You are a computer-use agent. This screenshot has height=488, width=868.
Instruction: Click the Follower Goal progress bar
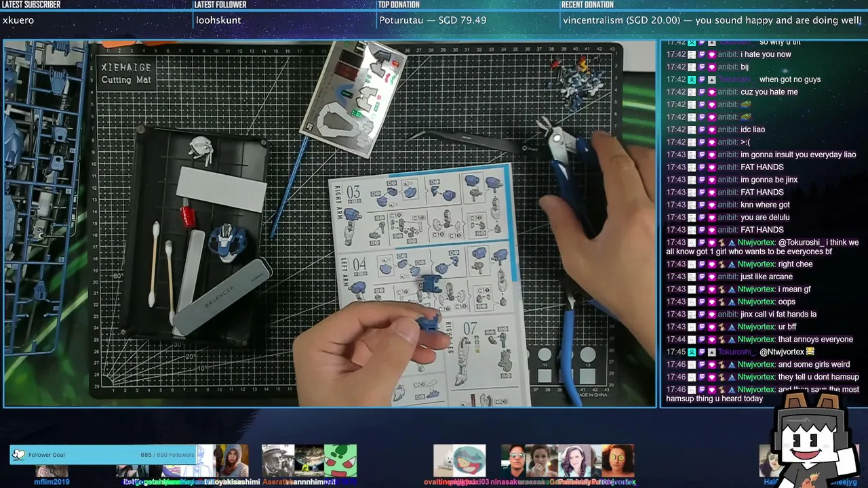point(104,455)
